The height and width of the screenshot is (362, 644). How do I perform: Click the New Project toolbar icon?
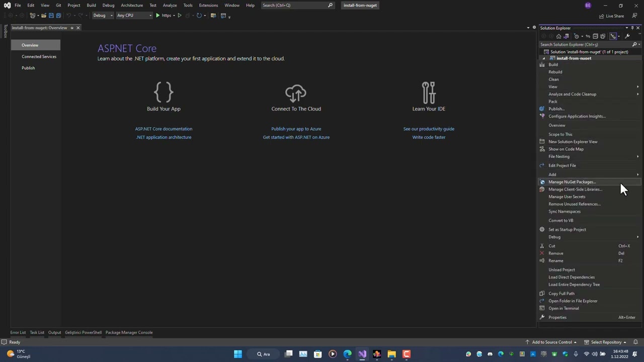pyautogui.click(x=33, y=16)
